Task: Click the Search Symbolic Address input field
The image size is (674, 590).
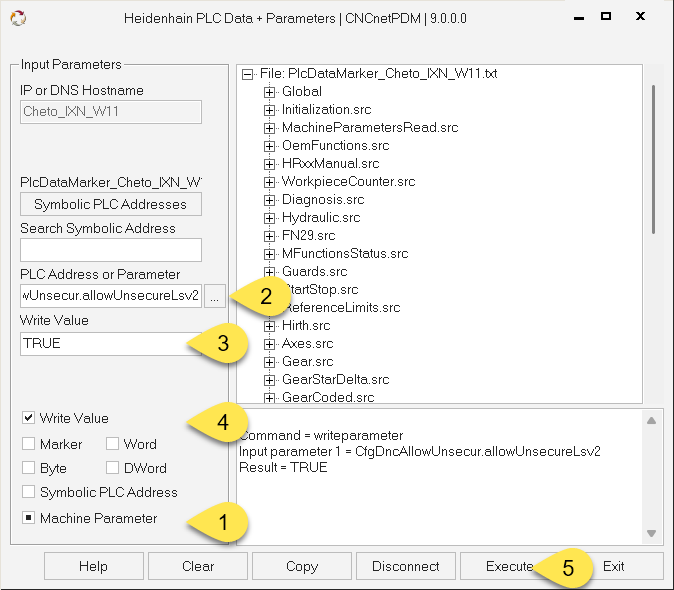Action: tap(110, 250)
